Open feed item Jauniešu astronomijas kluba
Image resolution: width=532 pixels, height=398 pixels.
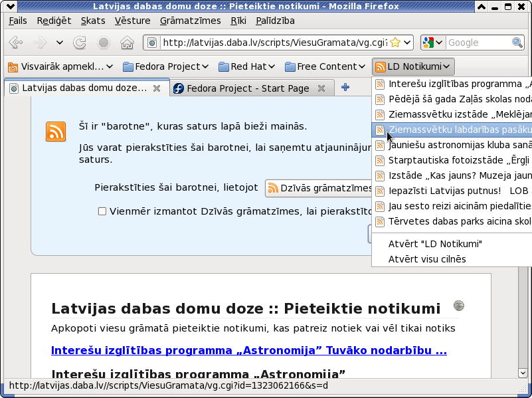coord(452,145)
